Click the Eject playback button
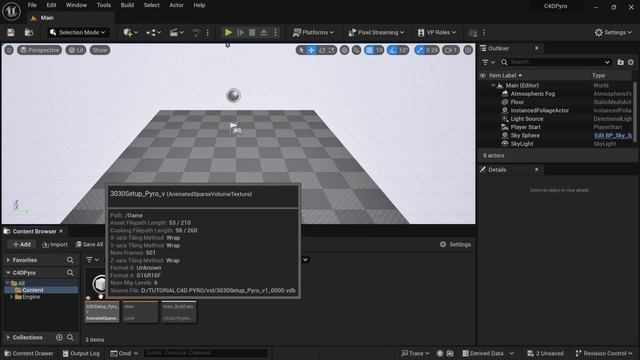The height and width of the screenshot is (360, 640). pyautogui.click(x=264, y=32)
